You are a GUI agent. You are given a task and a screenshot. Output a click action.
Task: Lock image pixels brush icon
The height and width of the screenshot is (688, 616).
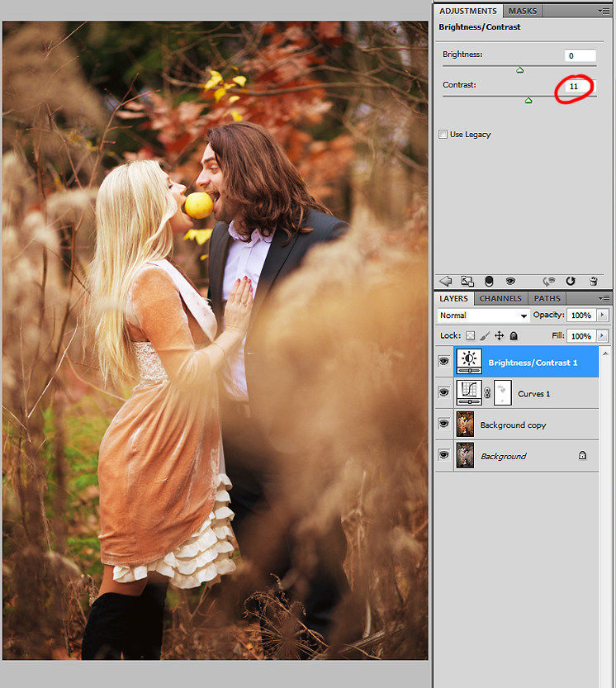click(x=485, y=335)
